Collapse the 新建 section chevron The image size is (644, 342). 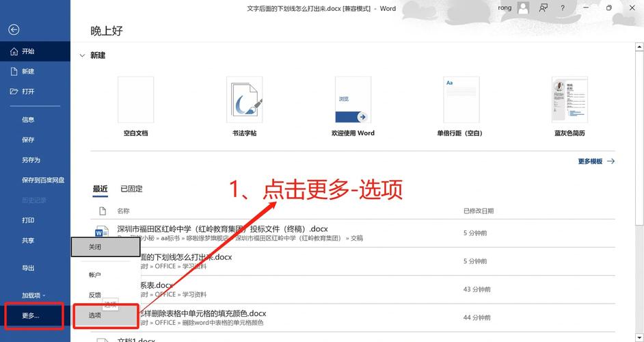(x=82, y=55)
